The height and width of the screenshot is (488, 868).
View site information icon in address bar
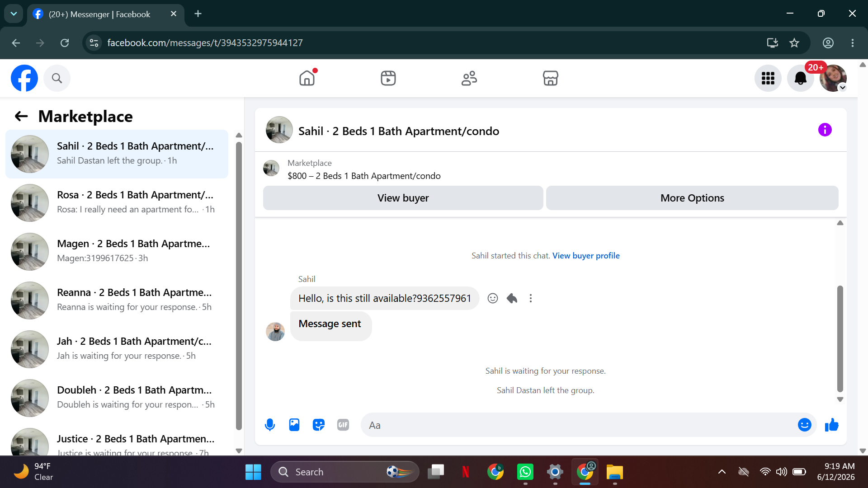click(x=94, y=43)
